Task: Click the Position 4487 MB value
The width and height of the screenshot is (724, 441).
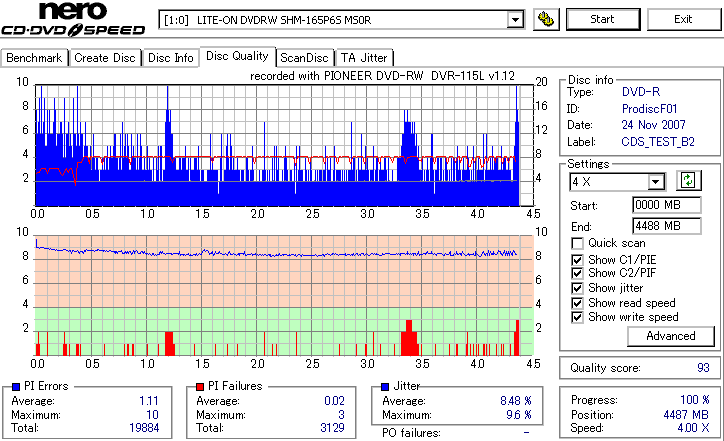Action: coord(686,415)
